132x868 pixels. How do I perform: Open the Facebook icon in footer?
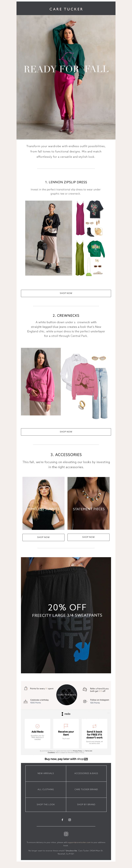[x=62, y=820]
